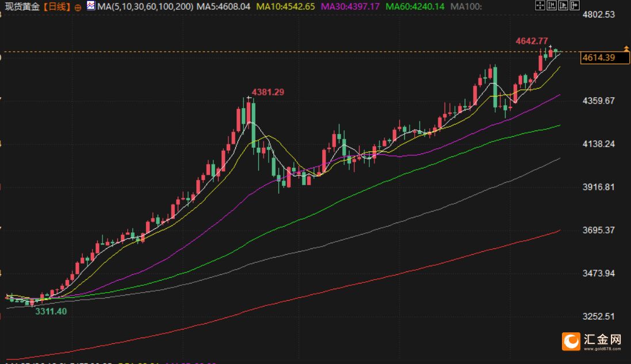Click the 3473.94 price axis label
This screenshot has width=631, height=364.
coord(599,274)
